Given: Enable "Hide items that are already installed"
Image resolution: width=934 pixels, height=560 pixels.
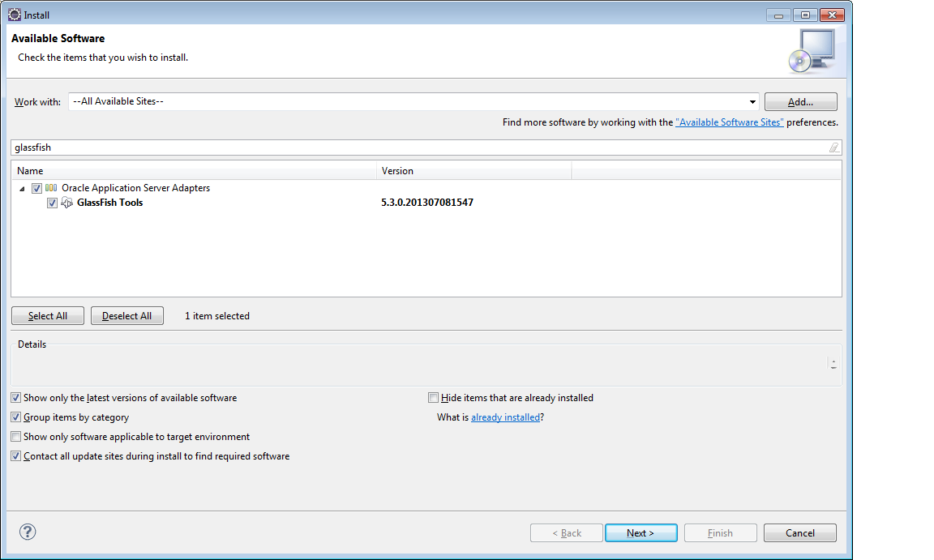Looking at the screenshot, I should 433,397.
